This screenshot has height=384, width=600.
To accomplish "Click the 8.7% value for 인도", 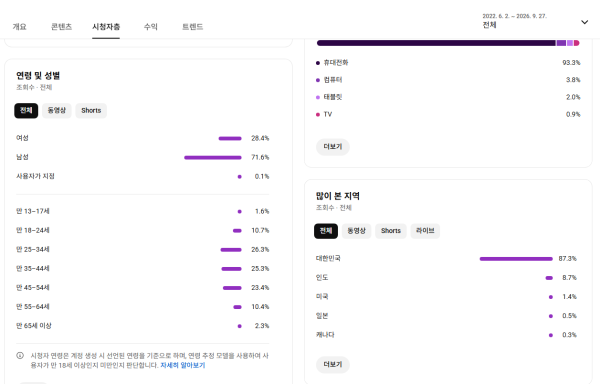I will [569, 278].
